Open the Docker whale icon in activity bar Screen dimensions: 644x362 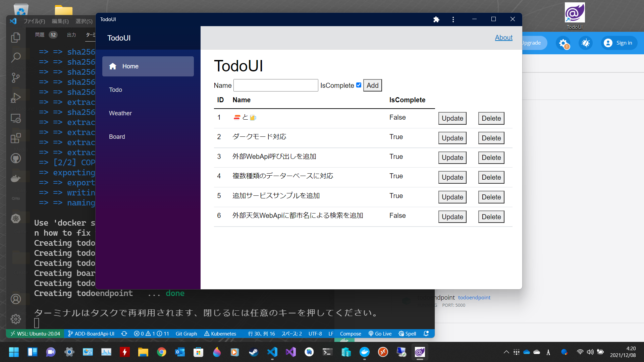click(16, 178)
